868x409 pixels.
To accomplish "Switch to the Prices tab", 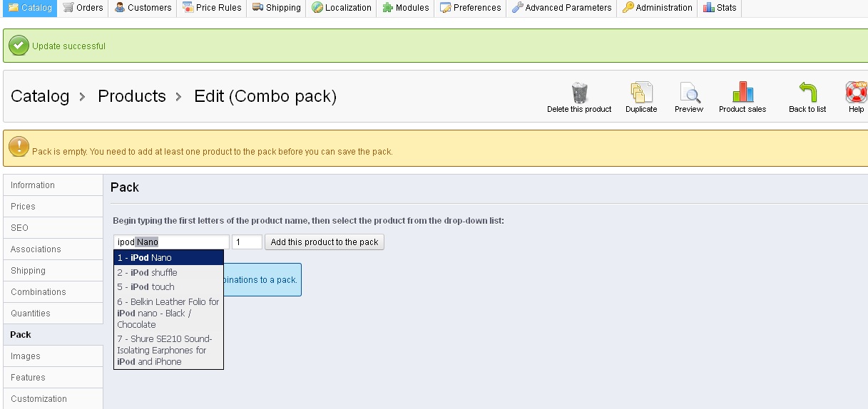I will (23, 207).
